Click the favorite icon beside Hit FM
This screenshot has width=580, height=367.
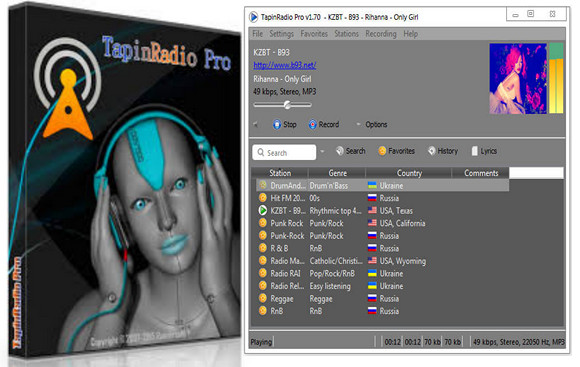(263, 198)
